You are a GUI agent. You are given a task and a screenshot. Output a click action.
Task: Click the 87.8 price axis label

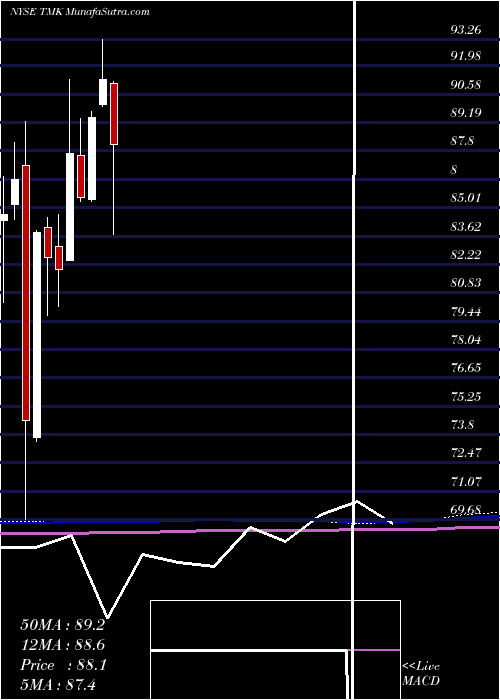463,141
